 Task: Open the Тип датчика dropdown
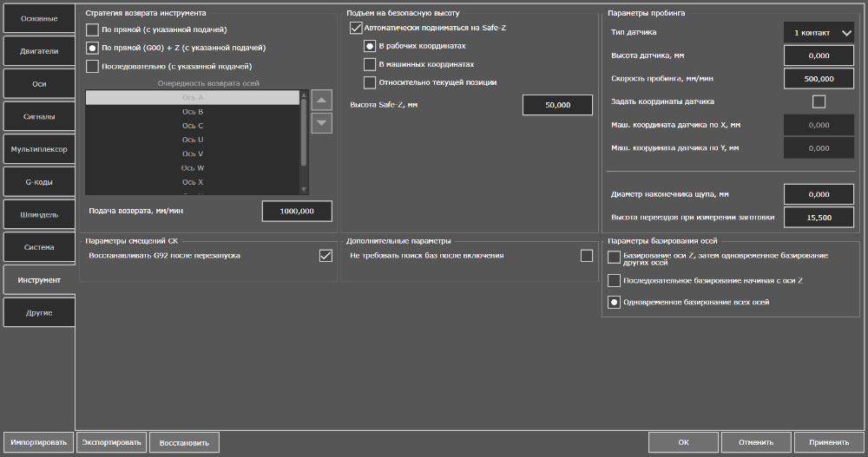pyautogui.click(x=819, y=33)
